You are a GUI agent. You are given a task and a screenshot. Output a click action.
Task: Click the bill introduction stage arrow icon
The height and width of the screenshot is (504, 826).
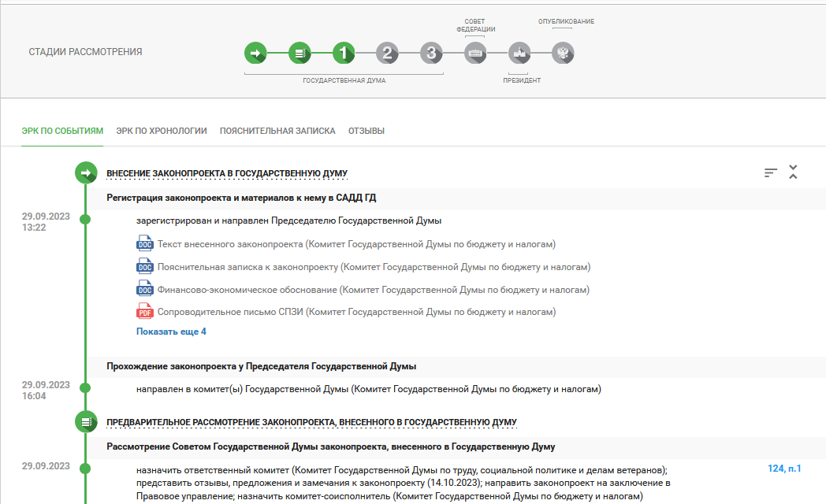(255, 53)
